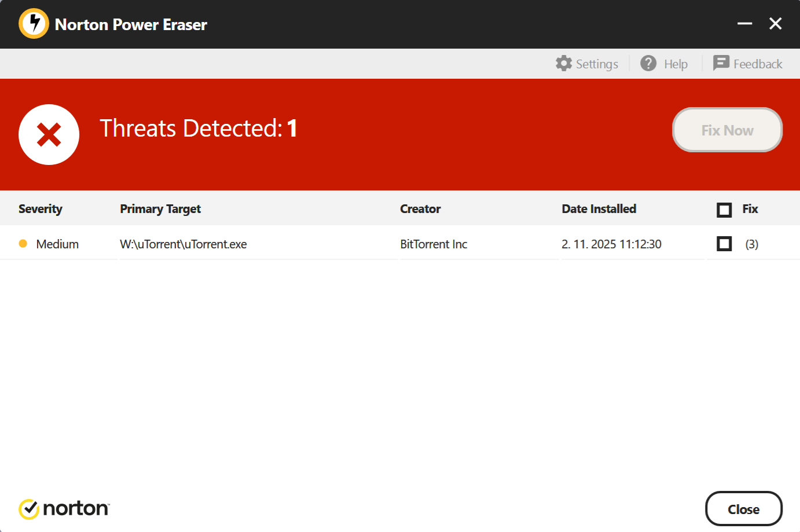Click the Help question mark icon
The image size is (800, 532).
coord(648,63)
